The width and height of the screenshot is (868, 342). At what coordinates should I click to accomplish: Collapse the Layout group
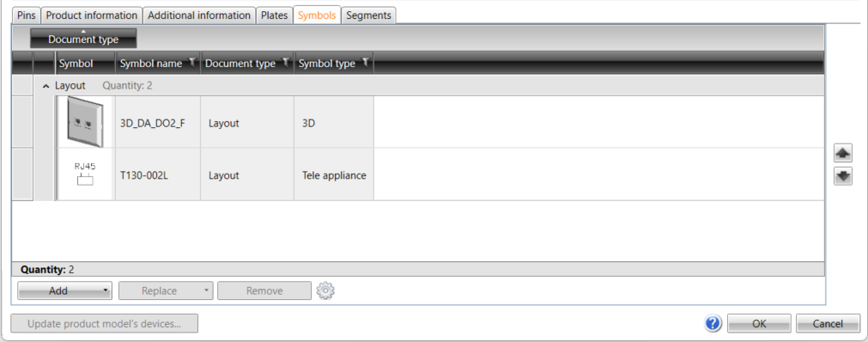click(46, 86)
